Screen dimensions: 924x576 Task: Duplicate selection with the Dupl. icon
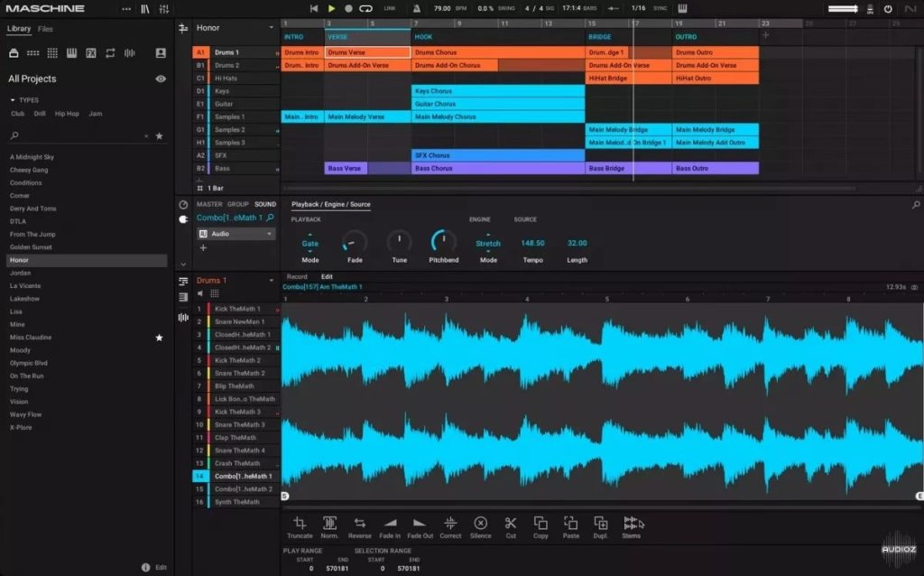(x=600, y=523)
